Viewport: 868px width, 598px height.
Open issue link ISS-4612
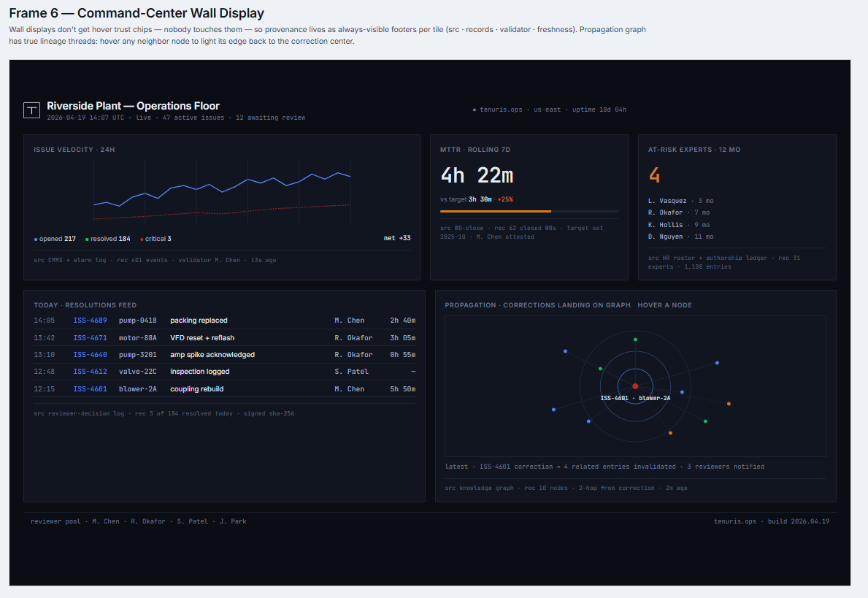coord(90,371)
